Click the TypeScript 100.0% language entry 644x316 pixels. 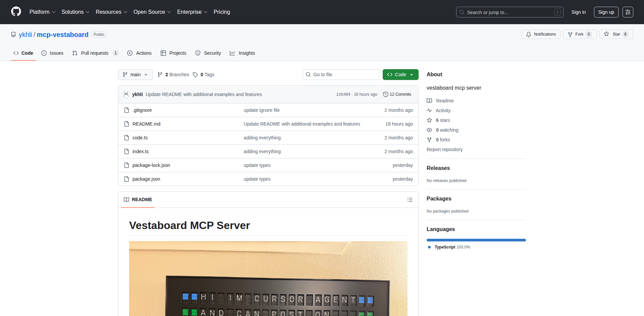[x=449, y=247]
